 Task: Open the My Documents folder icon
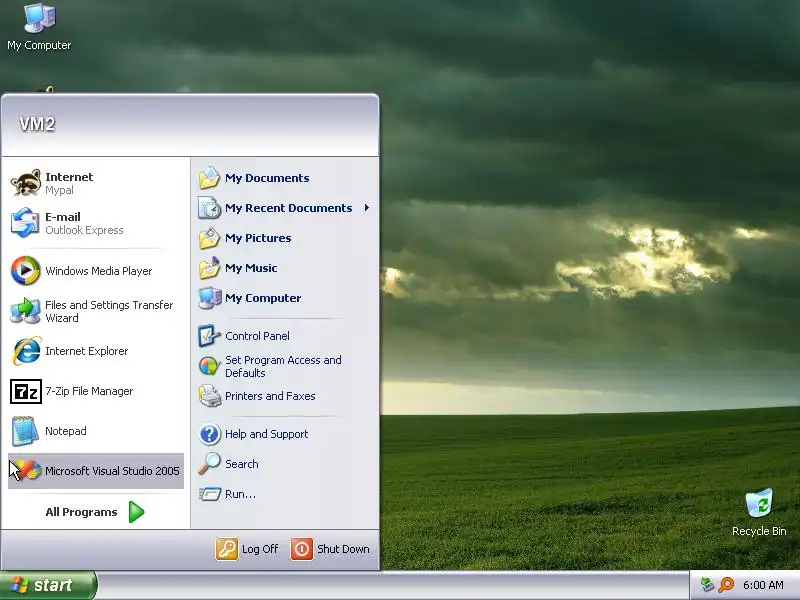click(209, 178)
